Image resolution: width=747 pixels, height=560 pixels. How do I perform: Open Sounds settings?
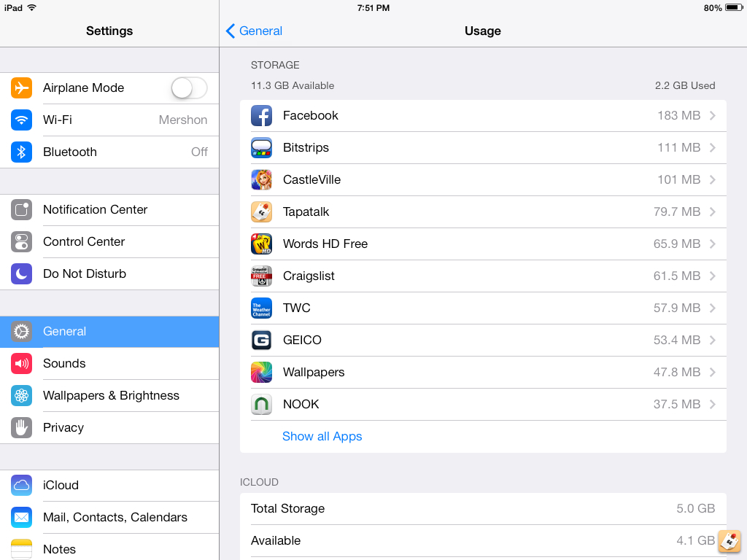coord(109,364)
